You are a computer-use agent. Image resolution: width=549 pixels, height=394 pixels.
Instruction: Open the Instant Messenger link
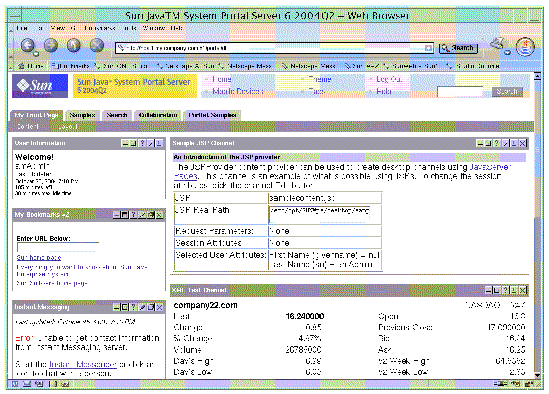coord(83,364)
